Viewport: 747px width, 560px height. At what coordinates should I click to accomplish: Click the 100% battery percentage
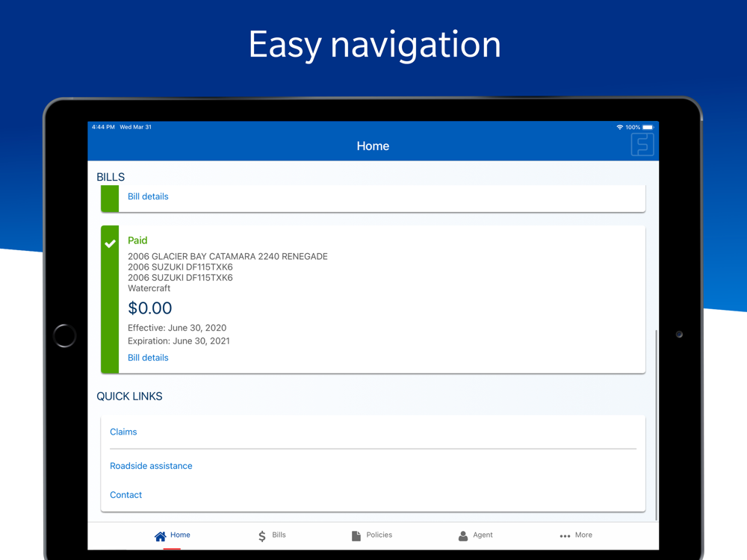click(x=633, y=127)
